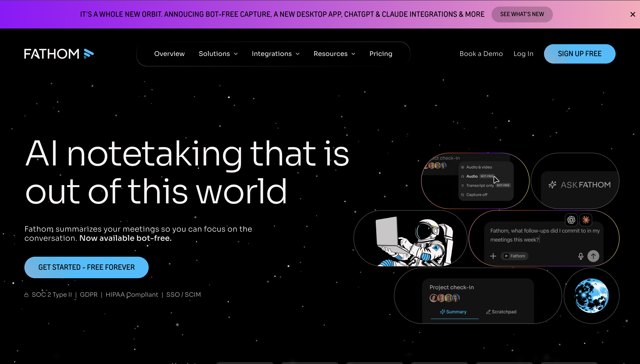Click the Audio headphones icon
This screenshot has width=640, height=364.
point(462,177)
